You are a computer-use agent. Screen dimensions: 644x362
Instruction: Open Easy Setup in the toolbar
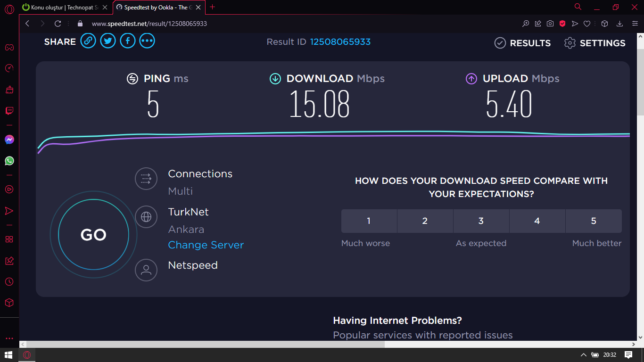point(635,24)
